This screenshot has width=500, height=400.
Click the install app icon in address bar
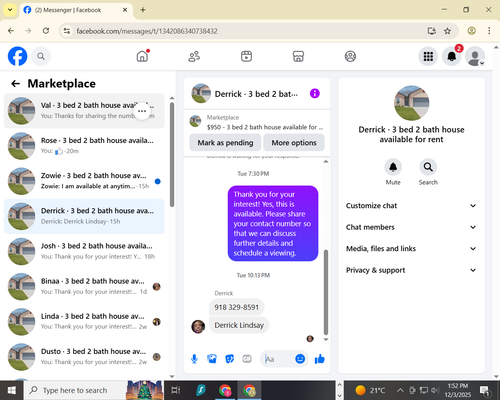(432, 31)
